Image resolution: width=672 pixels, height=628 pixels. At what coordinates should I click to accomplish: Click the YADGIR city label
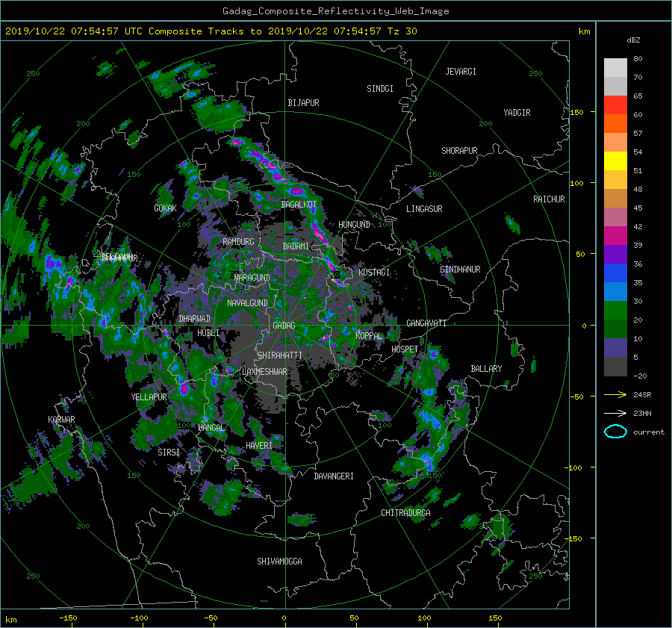coord(517,113)
